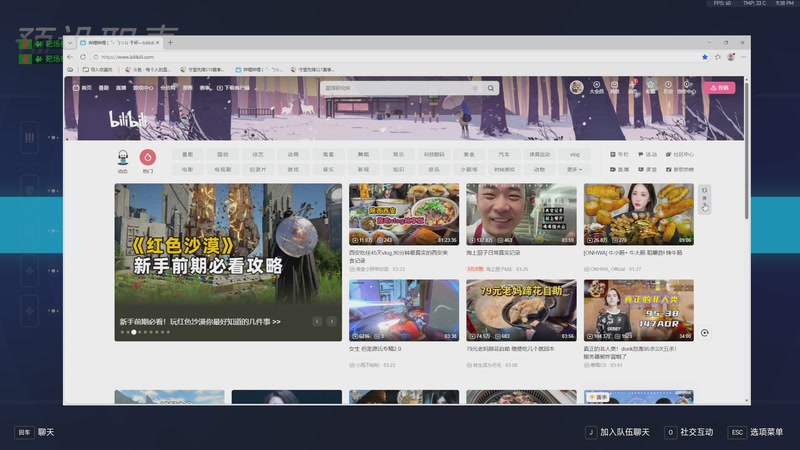
Task: Open 下载客户端 in top nav
Action: (233, 88)
